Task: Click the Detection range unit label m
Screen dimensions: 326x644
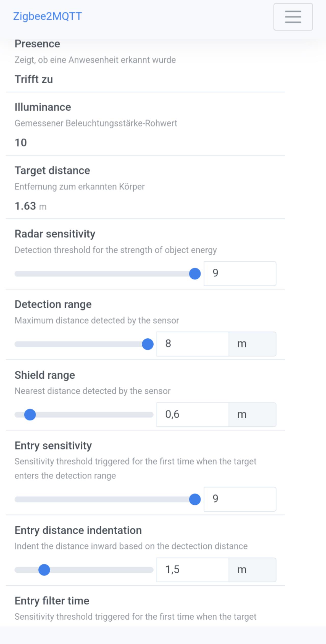Action: 242,344
